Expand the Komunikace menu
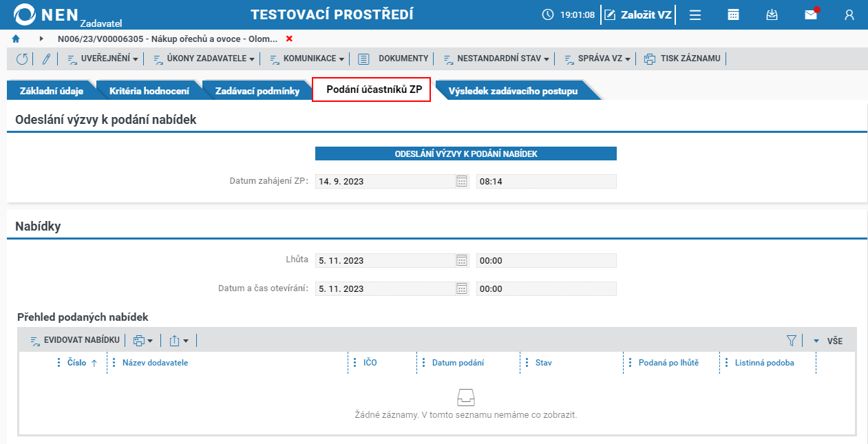 pyautogui.click(x=306, y=59)
